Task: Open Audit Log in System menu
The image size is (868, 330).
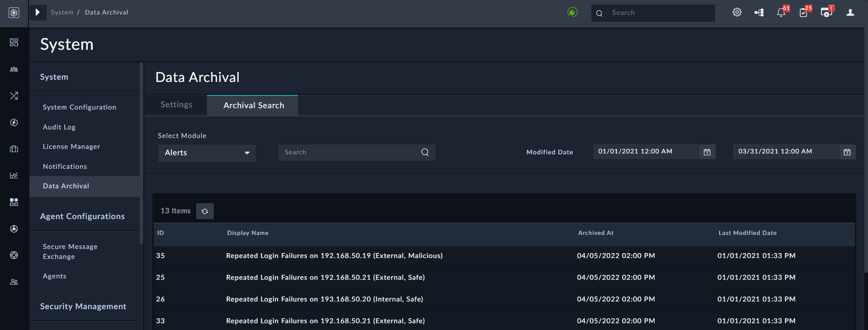Action: click(x=59, y=127)
